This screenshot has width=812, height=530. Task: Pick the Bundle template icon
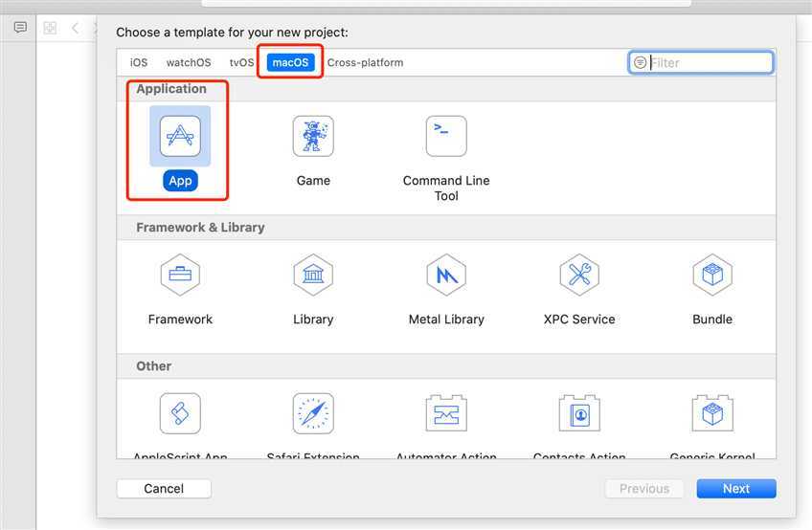[x=712, y=276]
